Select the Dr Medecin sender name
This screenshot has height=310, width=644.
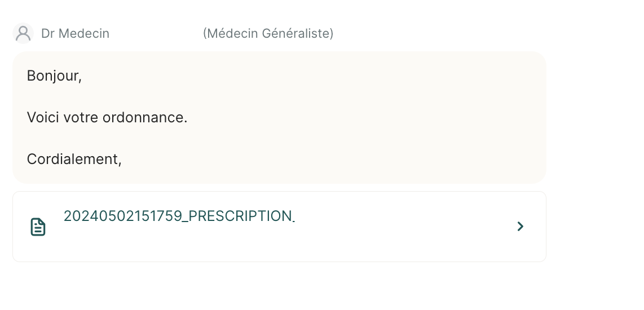pos(75,33)
